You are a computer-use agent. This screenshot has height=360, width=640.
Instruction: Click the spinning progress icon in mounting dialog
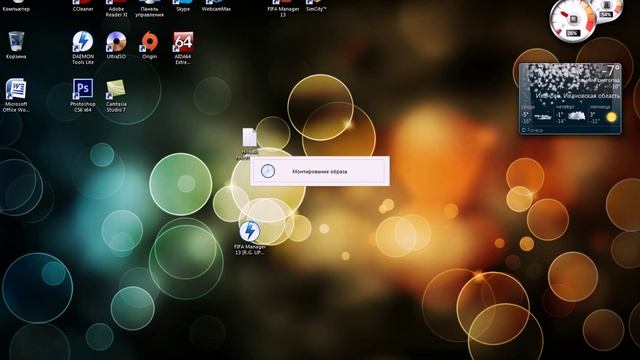click(x=268, y=171)
